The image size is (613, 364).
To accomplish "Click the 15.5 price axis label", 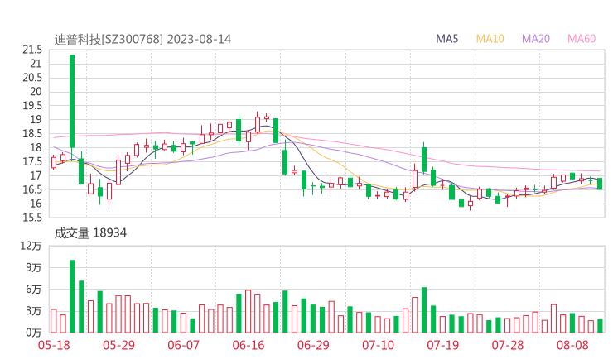I will pos(32,218).
